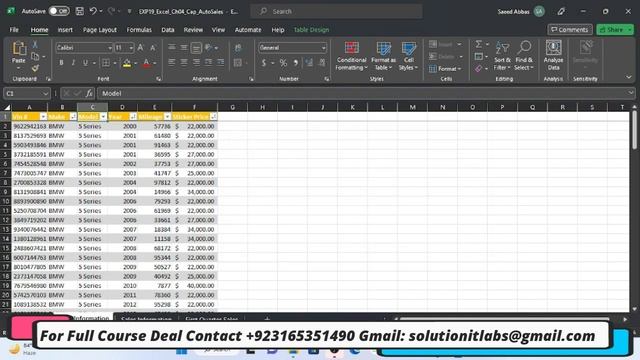The height and width of the screenshot is (360, 640).
Task: Decrease font size with small A
Action: point(153,48)
